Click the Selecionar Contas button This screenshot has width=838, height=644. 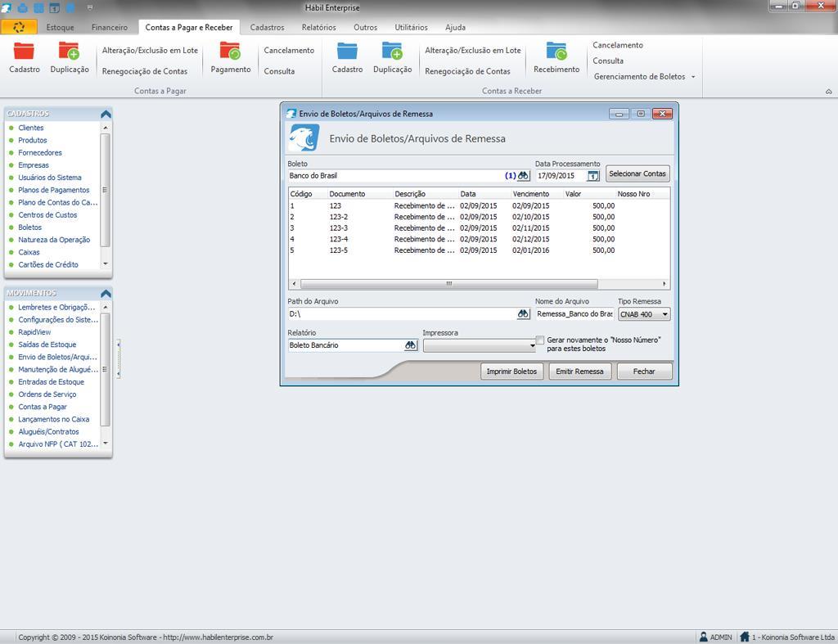click(x=638, y=173)
